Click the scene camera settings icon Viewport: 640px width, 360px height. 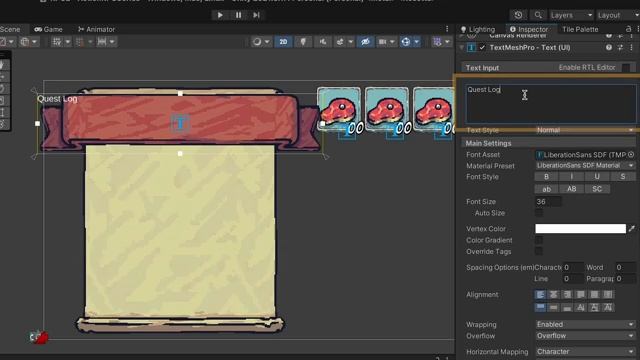382,42
